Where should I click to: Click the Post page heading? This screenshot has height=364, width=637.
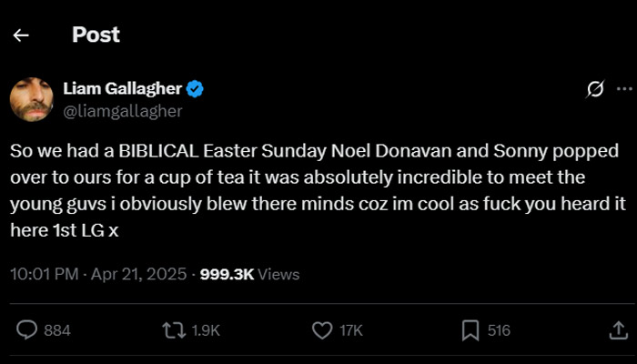click(96, 35)
